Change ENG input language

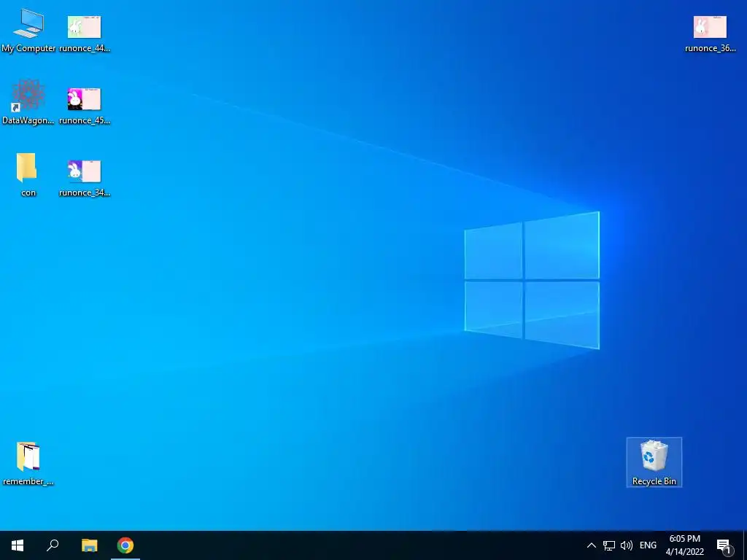click(x=648, y=545)
